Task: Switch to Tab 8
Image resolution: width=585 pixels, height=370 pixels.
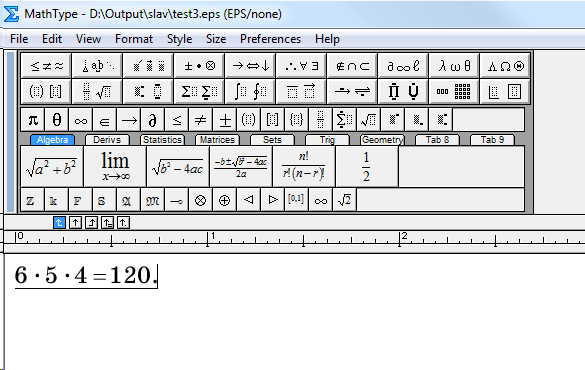Action: [437, 140]
